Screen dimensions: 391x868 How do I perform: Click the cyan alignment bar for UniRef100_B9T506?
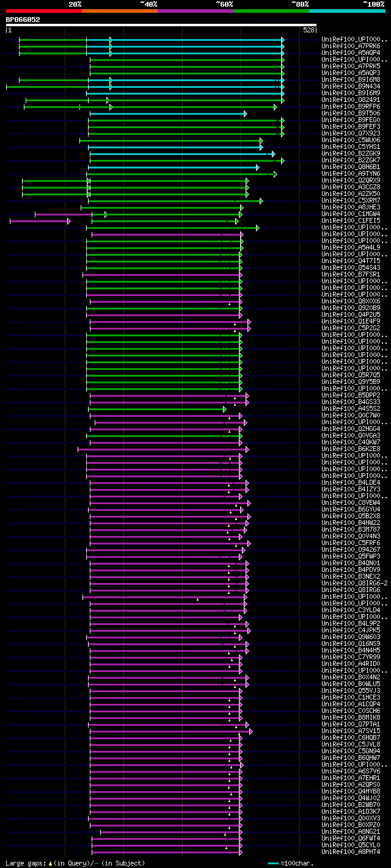(x=168, y=114)
